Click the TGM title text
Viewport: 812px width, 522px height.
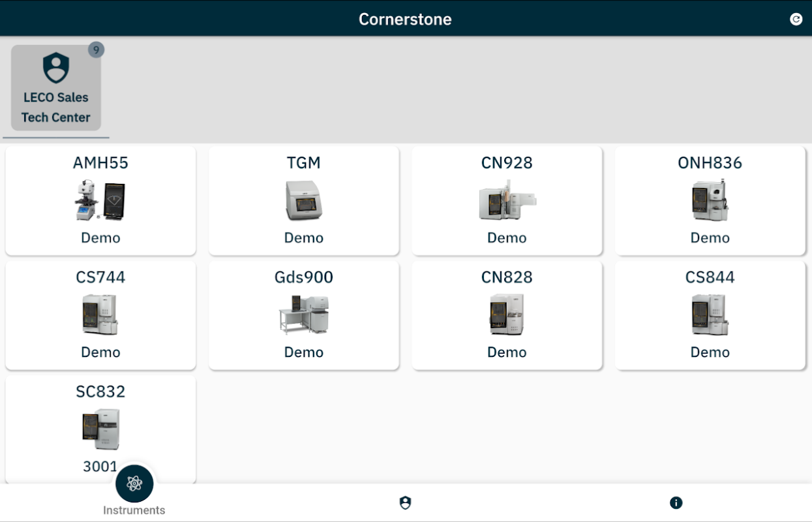click(x=304, y=163)
